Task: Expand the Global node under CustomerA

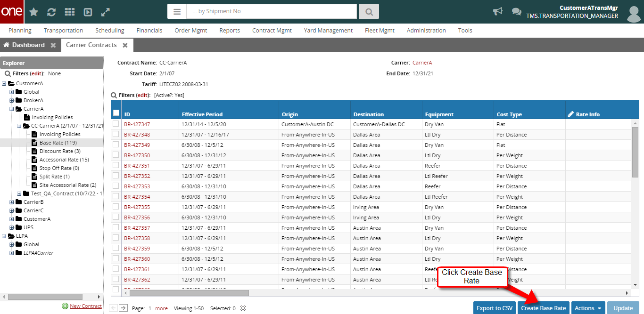Action: coord(12,92)
